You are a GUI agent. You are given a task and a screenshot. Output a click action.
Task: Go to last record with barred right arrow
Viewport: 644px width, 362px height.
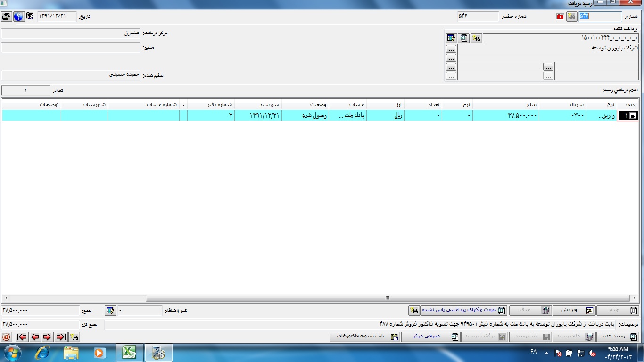click(61, 337)
